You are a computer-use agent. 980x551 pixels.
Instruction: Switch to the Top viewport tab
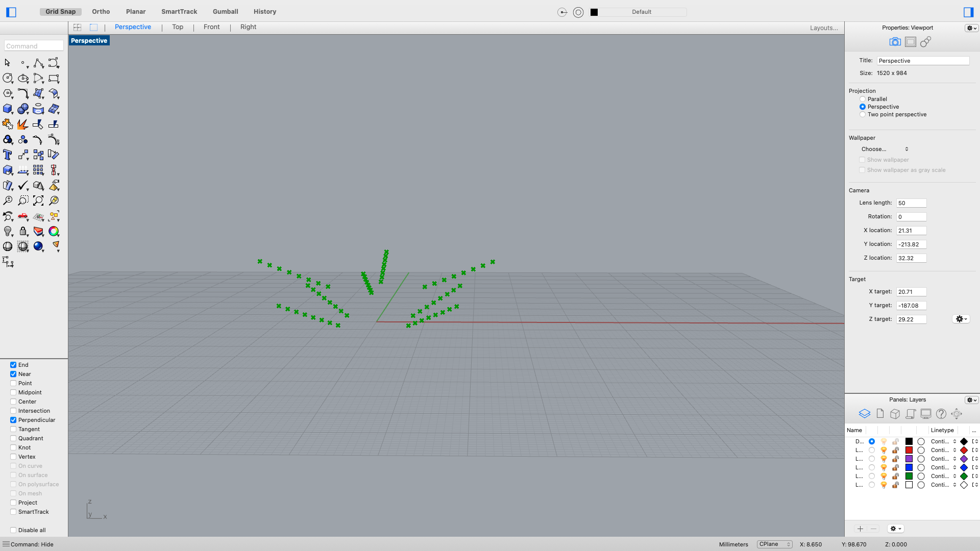click(x=177, y=27)
